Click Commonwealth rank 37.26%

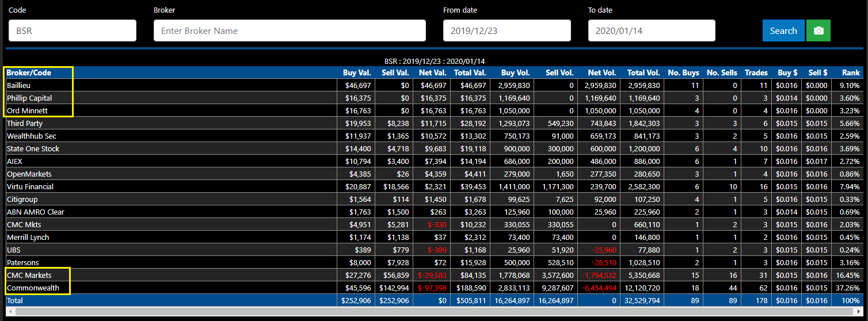tap(849, 288)
